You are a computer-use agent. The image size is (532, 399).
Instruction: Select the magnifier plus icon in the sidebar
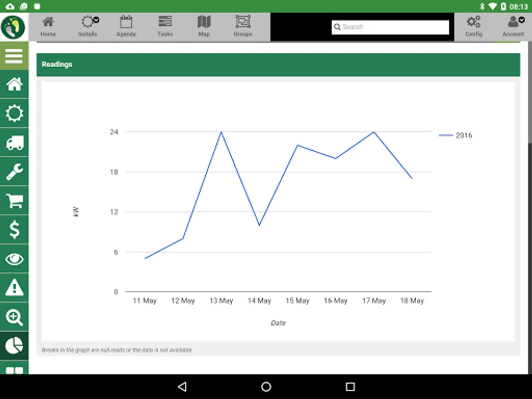[x=14, y=317]
